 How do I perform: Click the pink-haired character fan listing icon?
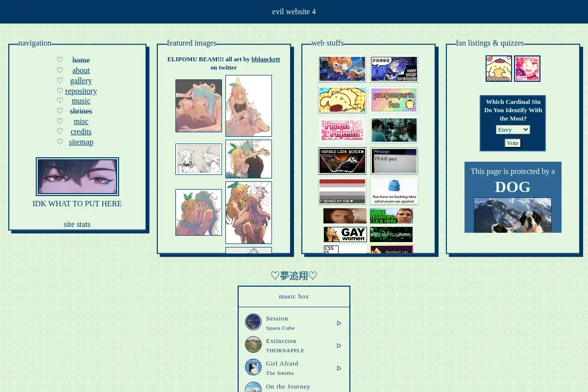pos(527,69)
